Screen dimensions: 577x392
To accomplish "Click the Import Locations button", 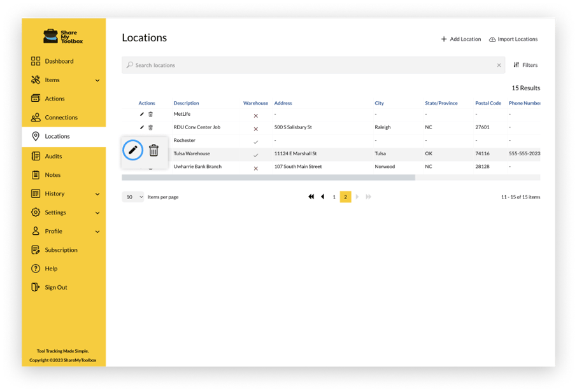I will (513, 39).
